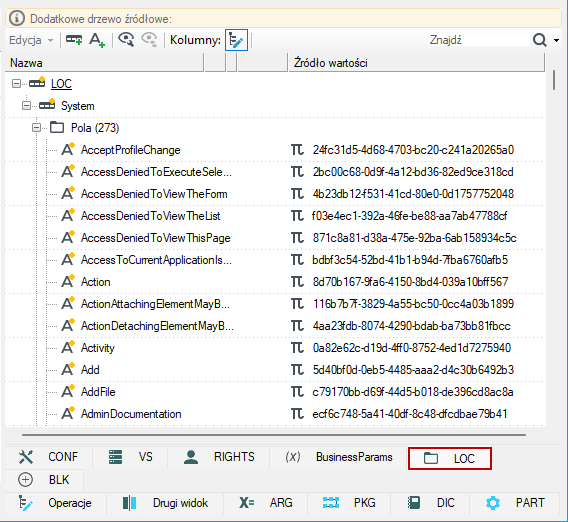This screenshot has width=568, height=522.
Task: Click the value c79170bb-d69f-44d5-b018-de396cd8ac8a
Action: pyautogui.click(x=413, y=392)
